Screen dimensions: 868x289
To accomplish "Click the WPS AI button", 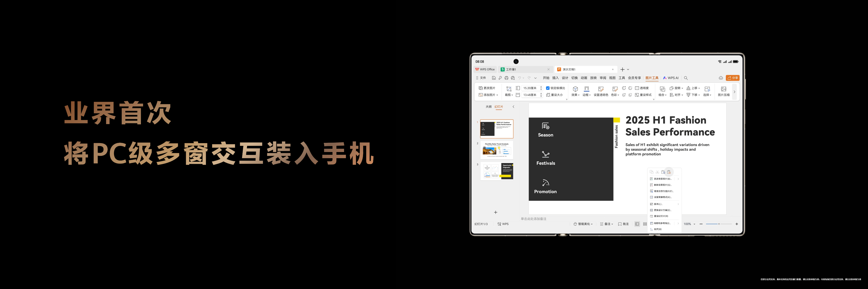I will click(671, 78).
